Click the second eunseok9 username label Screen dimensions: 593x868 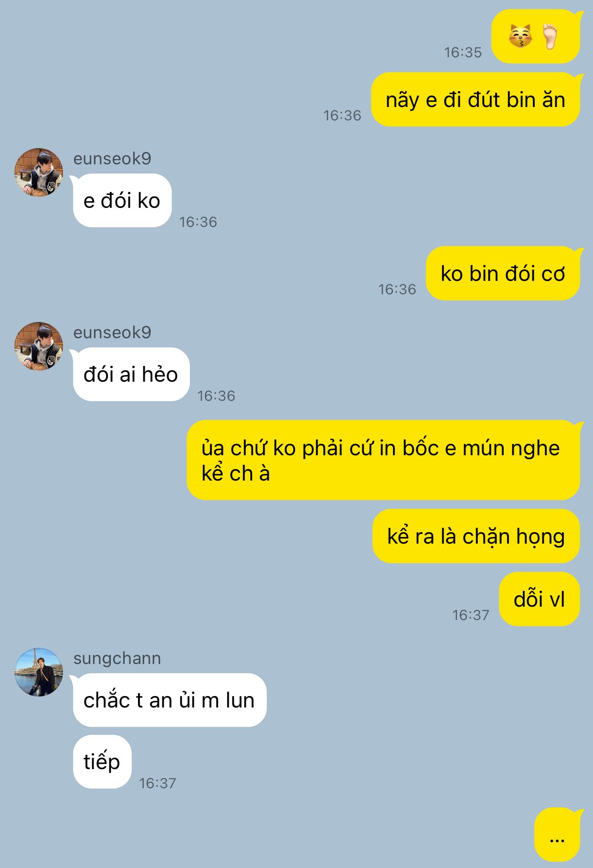pyautogui.click(x=112, y=332)
